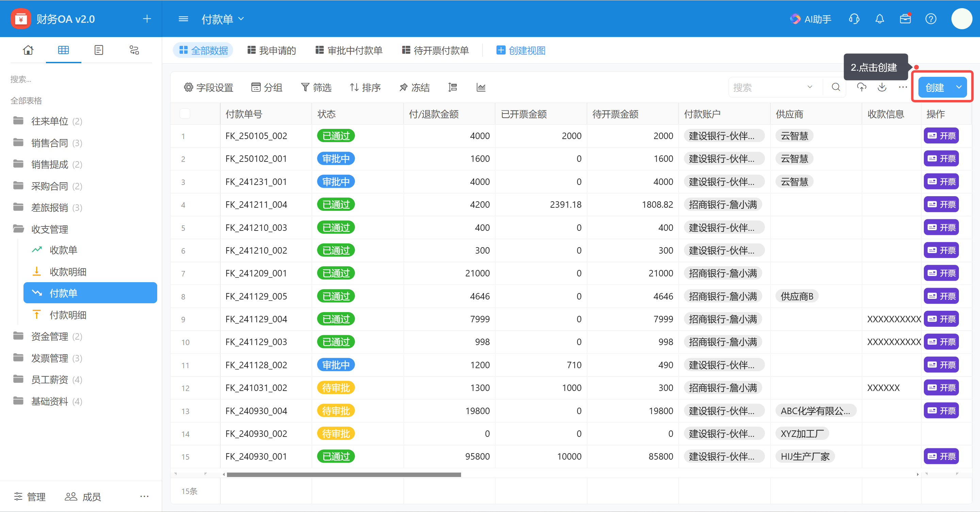Screen dimensions: 980x512
Task: Open the help question mark icon
Action: click(x=931, y=19)
